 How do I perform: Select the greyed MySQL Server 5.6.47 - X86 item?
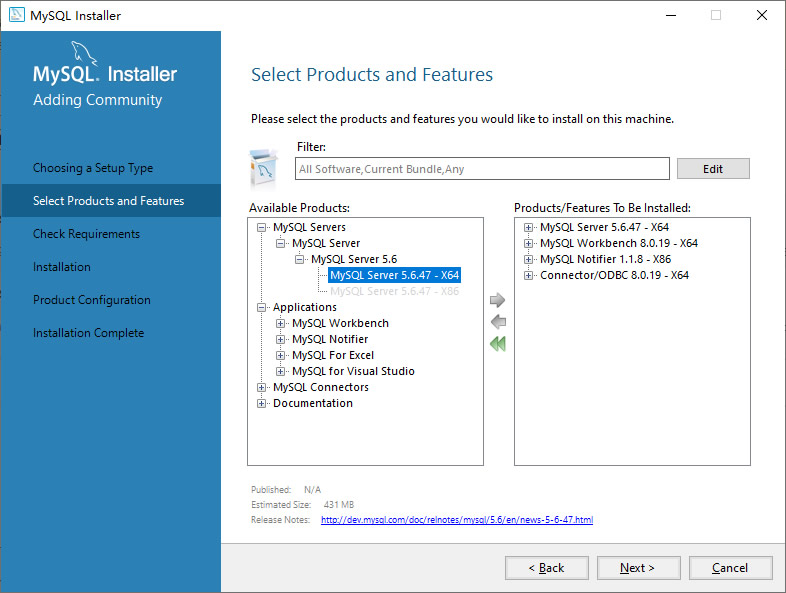[395, 291]
